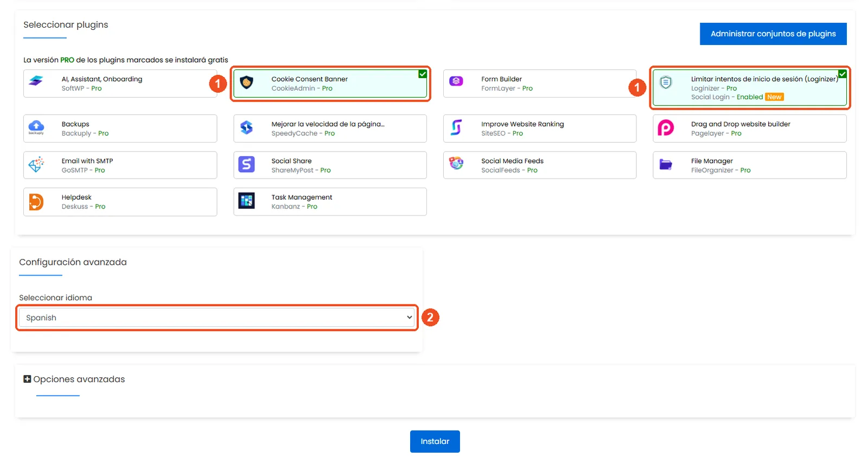Uncheck the Cookie Consent Banner checkmark
The height and width of the screenshot is (457, 868).
pos(423,74)
